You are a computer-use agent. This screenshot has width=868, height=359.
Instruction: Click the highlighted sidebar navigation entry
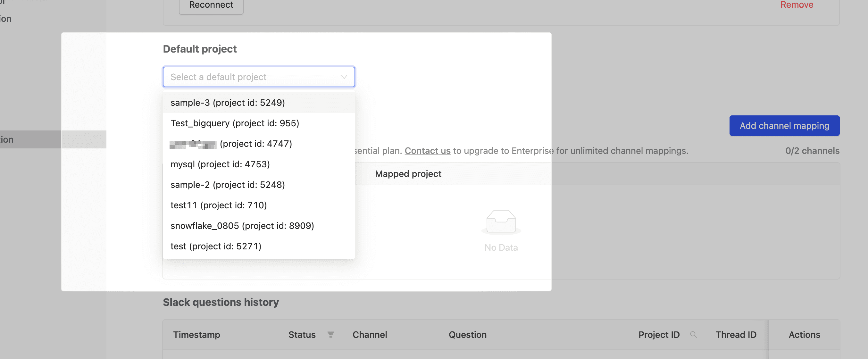[30, 139]
